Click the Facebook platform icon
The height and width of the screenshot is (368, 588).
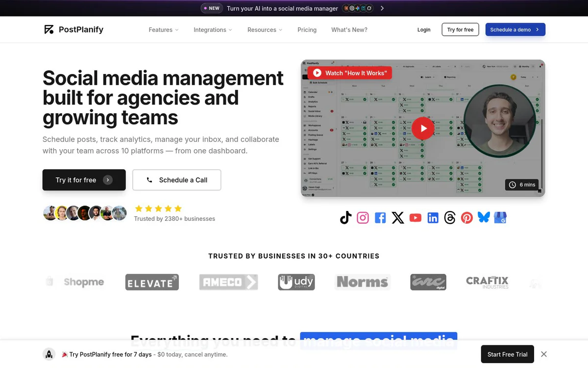pos(380,218)
